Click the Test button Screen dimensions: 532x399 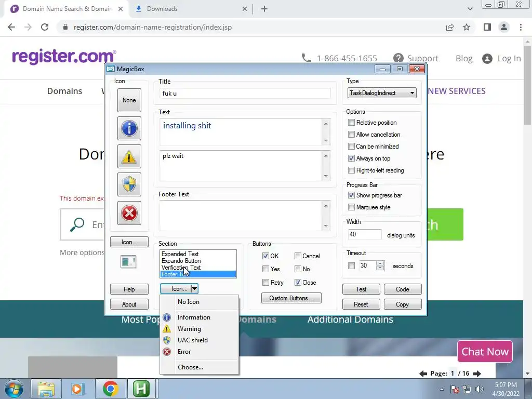click(x=361, y=289)
